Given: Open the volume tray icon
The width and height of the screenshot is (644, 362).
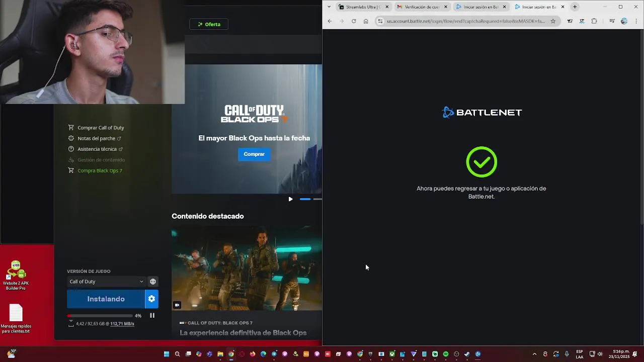Looking at the screenshot, I should pyautogui.click(x=600, y=354).
